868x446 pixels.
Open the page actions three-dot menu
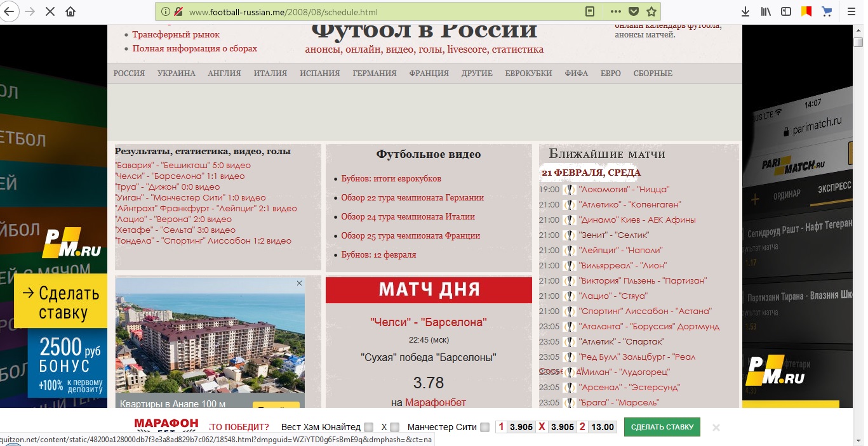point(616,11)
